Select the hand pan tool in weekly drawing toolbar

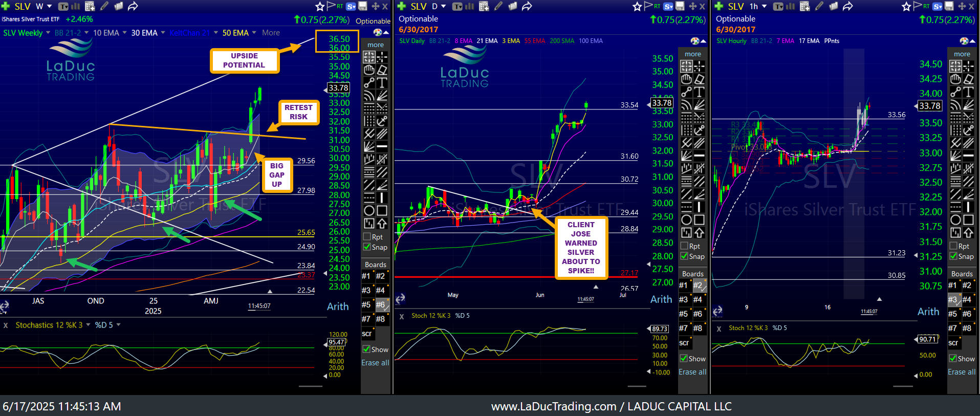click(x=369, y=70)
